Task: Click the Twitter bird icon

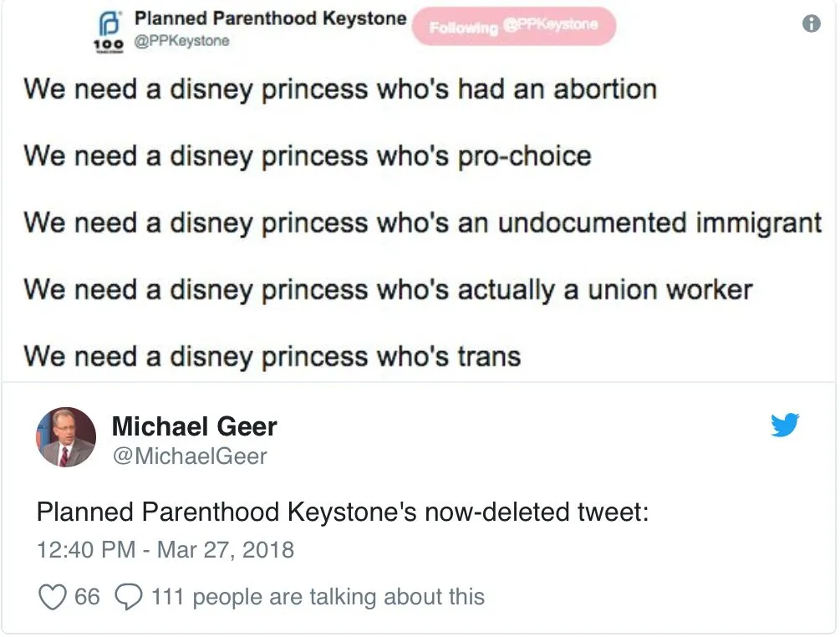Action: (785, 426)
